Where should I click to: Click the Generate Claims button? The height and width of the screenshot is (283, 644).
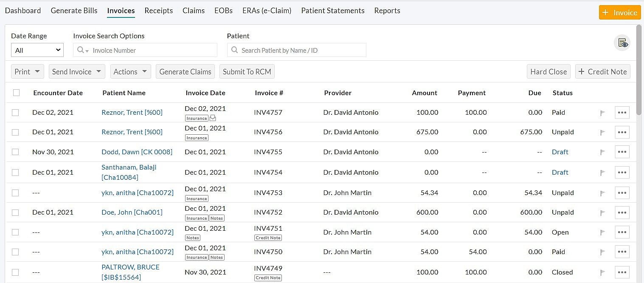tap(185, 71)
